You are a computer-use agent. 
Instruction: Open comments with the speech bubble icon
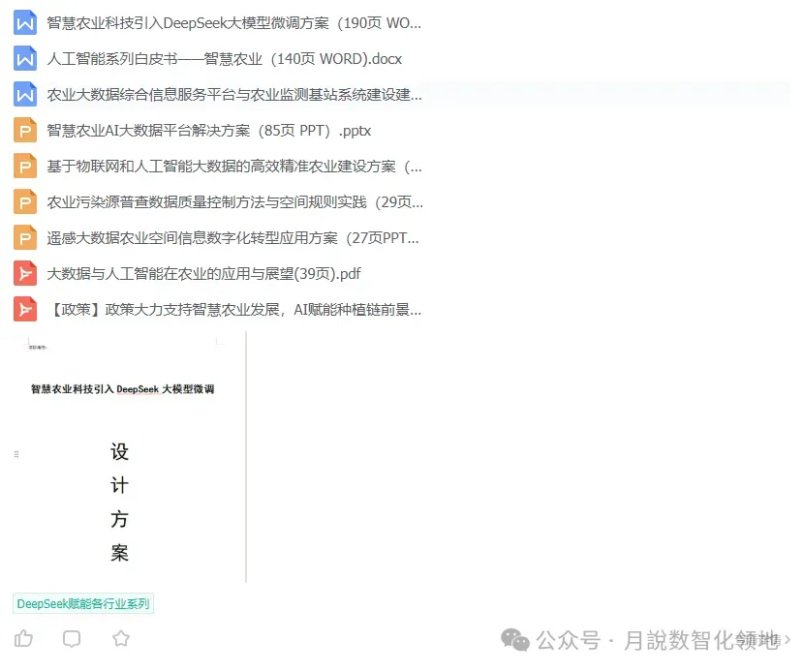click(72, 639)
